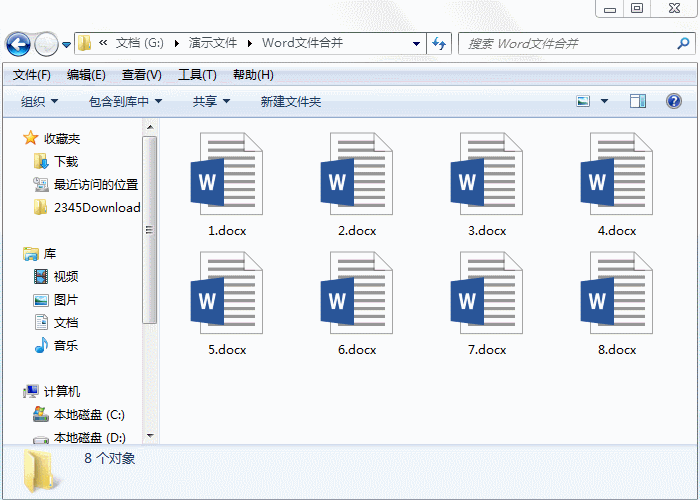The height and width of the screenshot is (500, 700).
Task: Click the 8 个对象 status text
Action: tap(109, 458)
